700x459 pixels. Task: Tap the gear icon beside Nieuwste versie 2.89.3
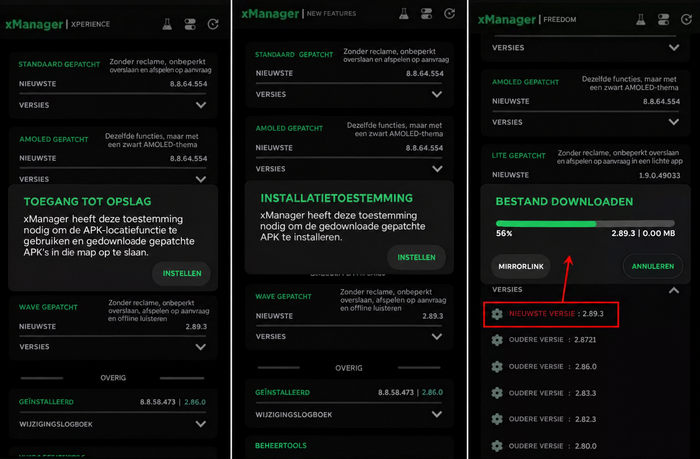tap(497, 314)
